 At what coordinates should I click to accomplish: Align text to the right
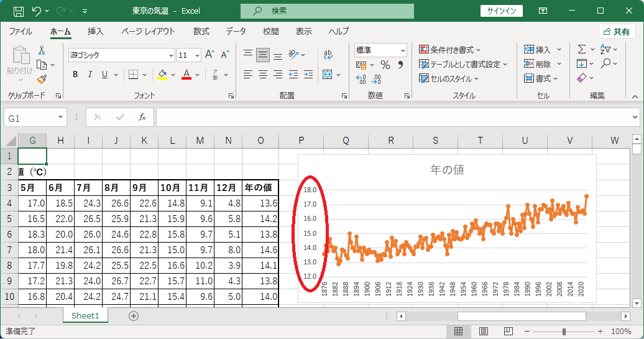278,75
